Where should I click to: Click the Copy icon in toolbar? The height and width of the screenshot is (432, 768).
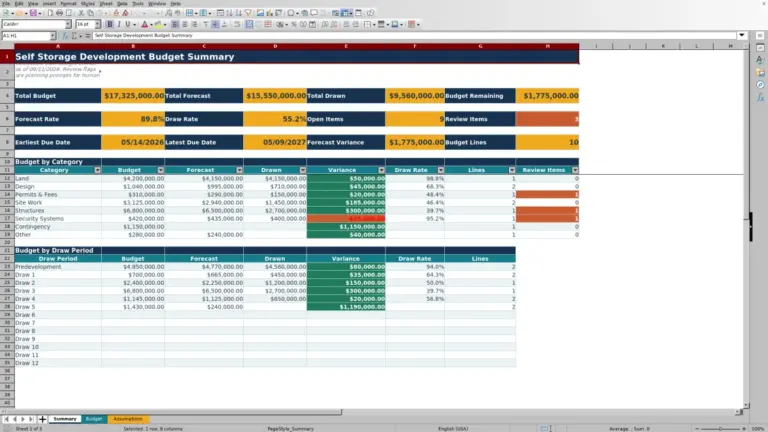coord(90,13)
